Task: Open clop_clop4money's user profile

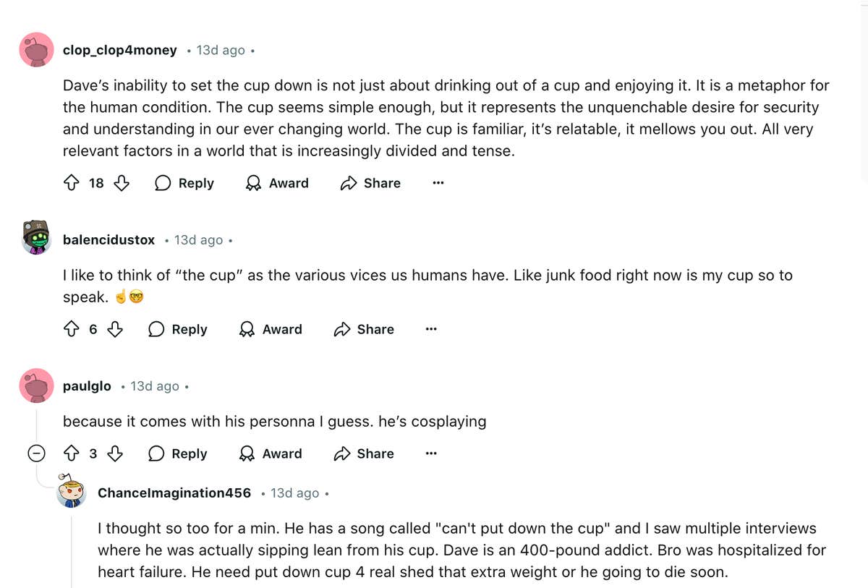Action: [x=119, y=50]
